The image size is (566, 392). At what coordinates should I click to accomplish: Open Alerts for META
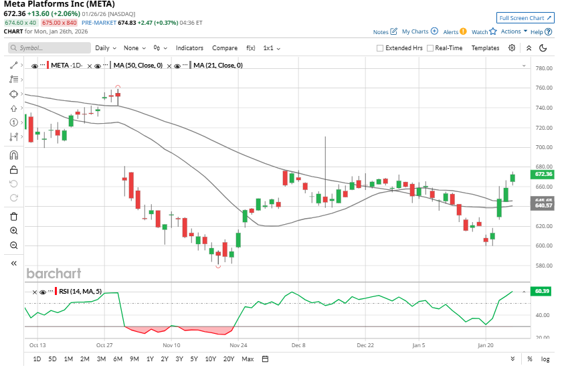(x=455, y=31)
